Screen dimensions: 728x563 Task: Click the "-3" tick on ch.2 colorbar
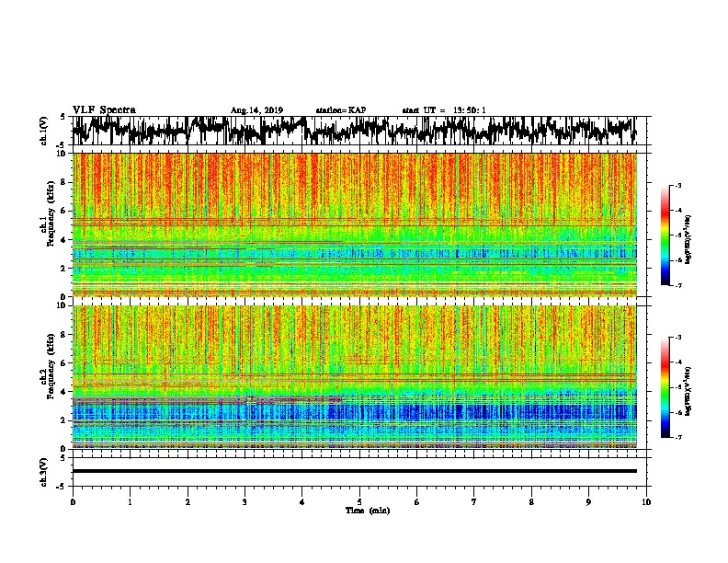coord(677,338)
